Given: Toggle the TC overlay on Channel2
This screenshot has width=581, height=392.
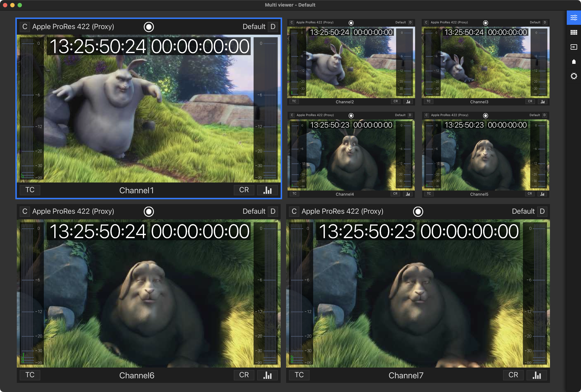Looking at the screenshot, I should (294, 101).
